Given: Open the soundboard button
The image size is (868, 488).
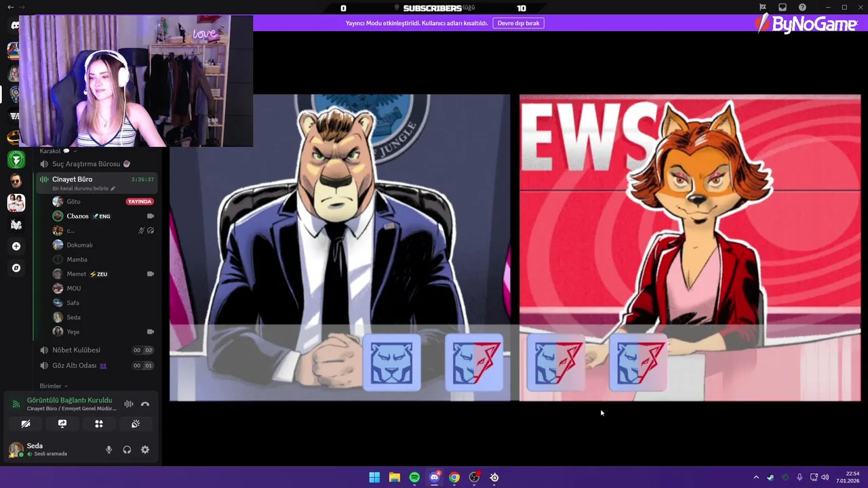Looking at the screenshot, I should point(136,424).
